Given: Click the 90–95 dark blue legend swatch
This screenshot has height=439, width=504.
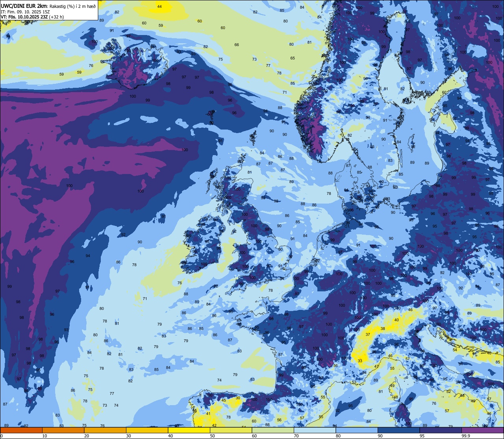Looking at the screenshot, I should click(x=399, y=430).
